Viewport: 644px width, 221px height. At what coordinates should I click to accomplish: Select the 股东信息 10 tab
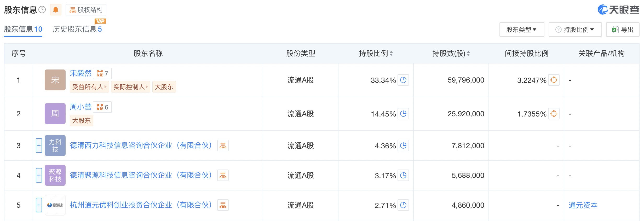pos(23,29)
